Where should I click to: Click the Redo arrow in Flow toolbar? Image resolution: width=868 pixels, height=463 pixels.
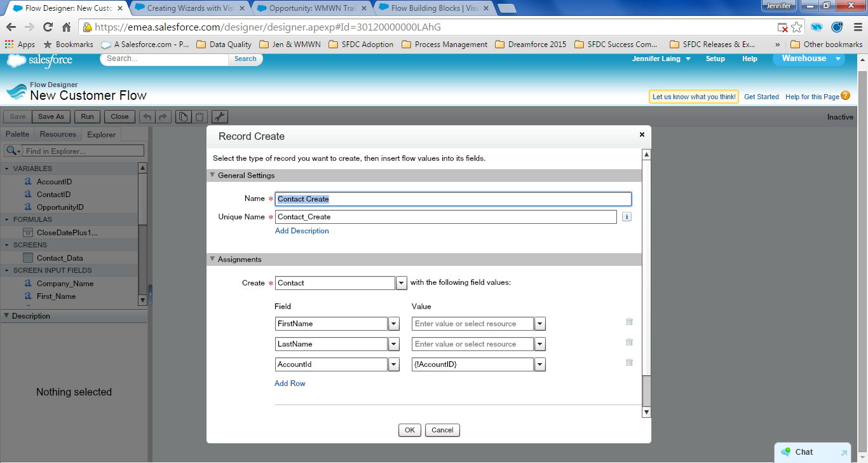(x=163, y=116)
